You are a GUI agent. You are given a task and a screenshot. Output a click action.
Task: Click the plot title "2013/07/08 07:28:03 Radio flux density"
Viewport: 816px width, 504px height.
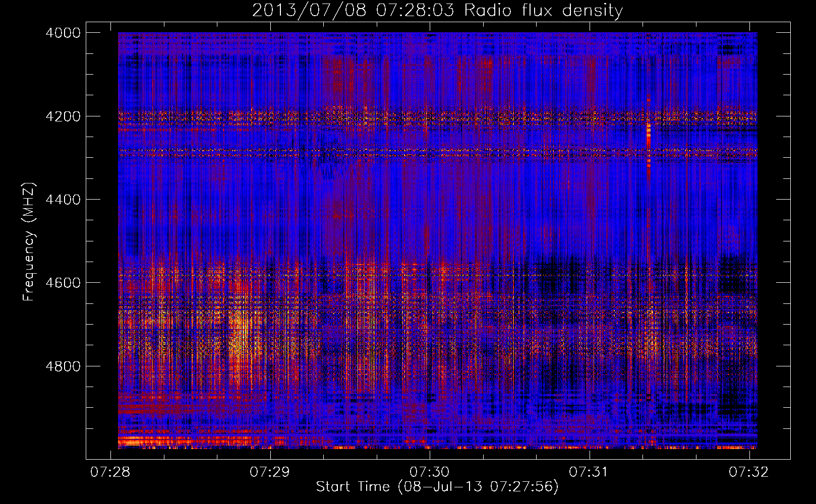click(x=437, y=10)
